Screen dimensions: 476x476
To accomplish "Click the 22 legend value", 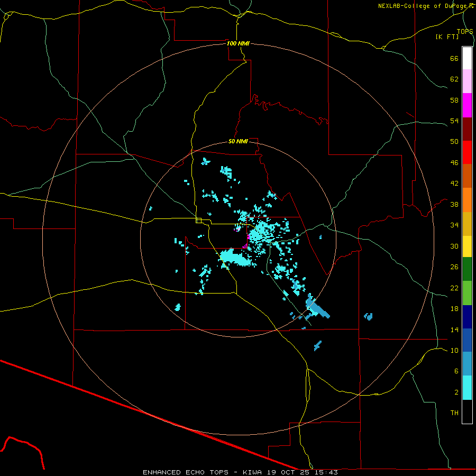I will click(x=454, y=288).
